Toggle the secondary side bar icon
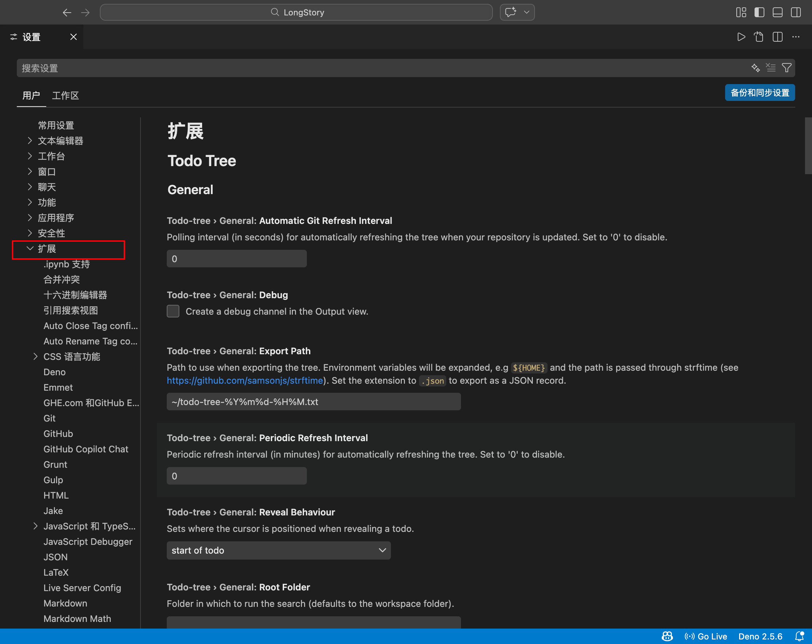Viewport: 812px width, 644px height. tap(796, 12)
